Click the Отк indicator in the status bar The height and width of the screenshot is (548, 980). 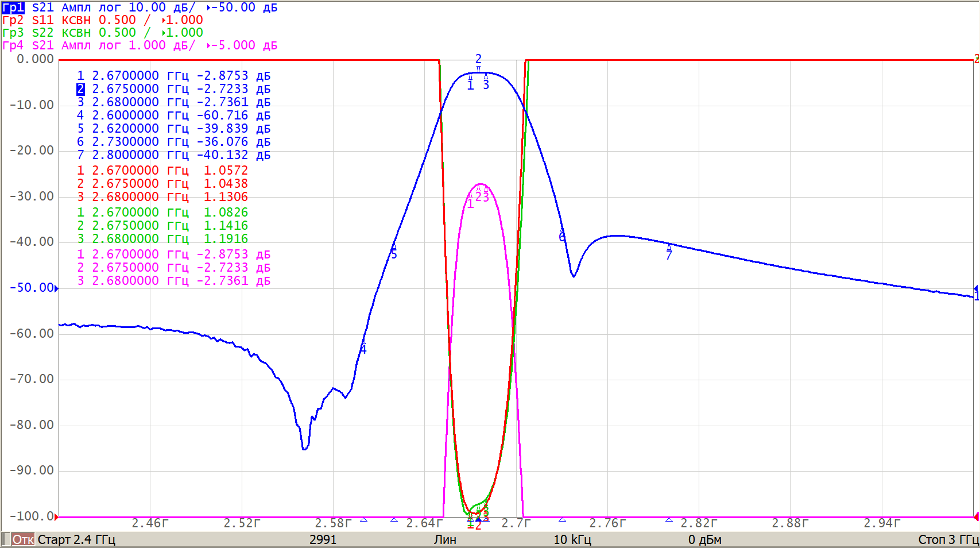coord(23,540)
